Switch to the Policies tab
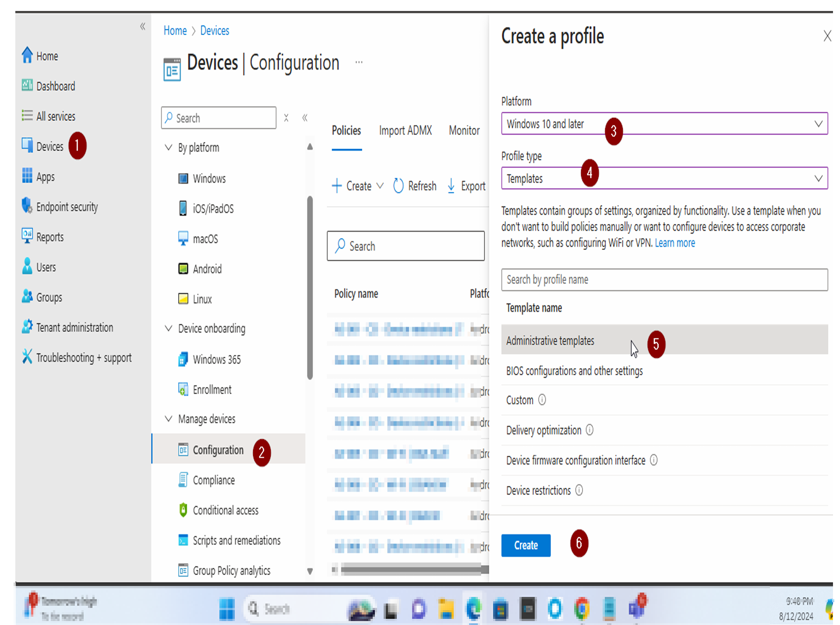Screen dimensions: 840x625 point(346,131)
